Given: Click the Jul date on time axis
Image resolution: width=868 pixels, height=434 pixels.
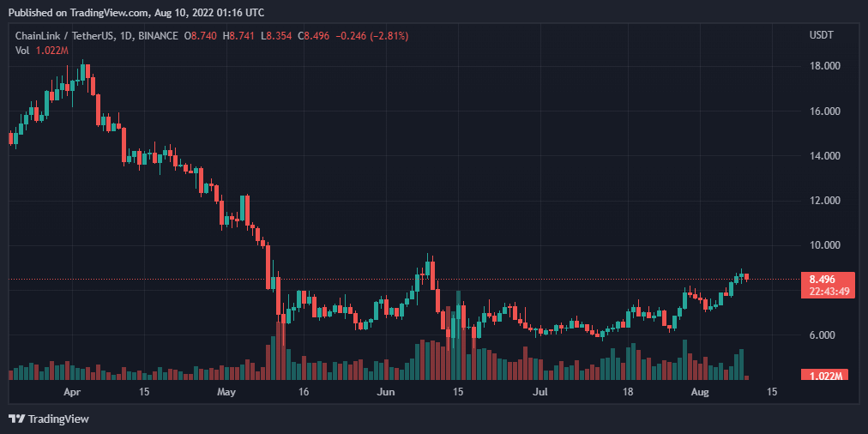Looking at the screenshot, I should click(540, 392).
